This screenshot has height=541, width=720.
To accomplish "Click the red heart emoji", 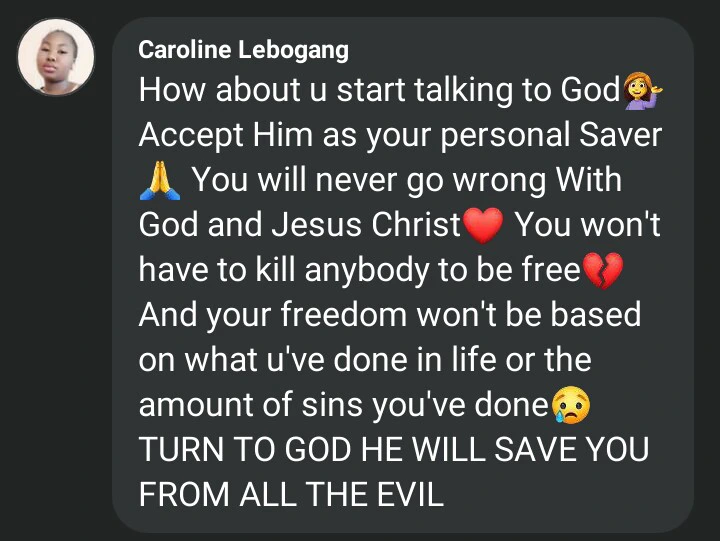I will click(483, 225).
